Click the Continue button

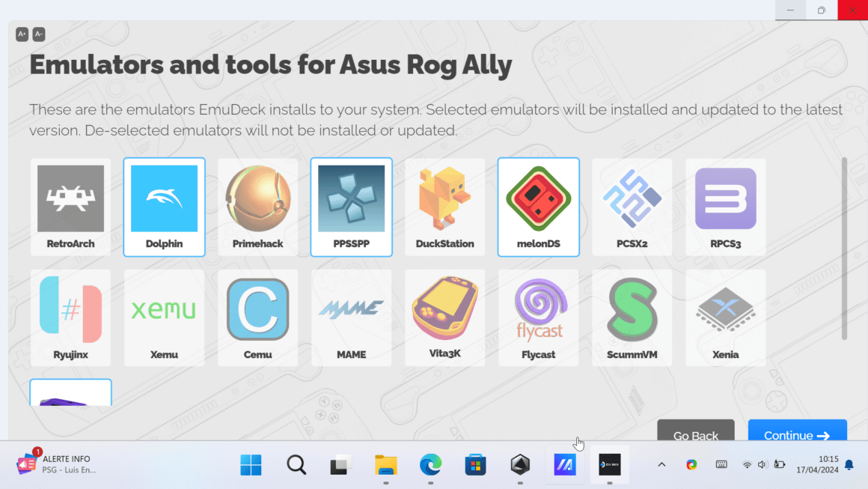pyautogui.click(x=797, y=431)
